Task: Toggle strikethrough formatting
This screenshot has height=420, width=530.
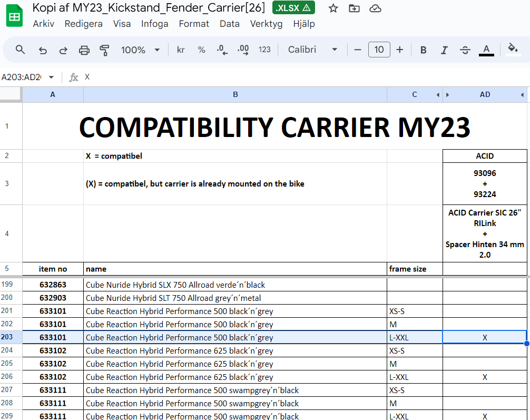Action: tap(465, 50)
